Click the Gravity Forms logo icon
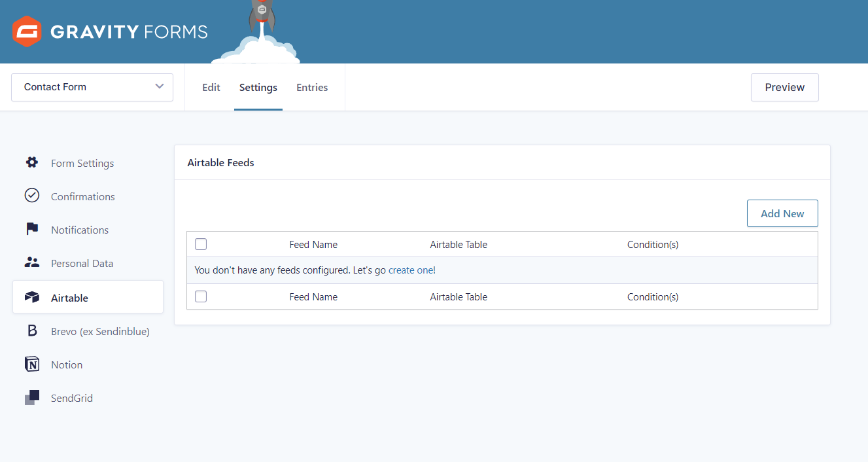The width and height of the screenshot is (868, 462). click(27, 31)
